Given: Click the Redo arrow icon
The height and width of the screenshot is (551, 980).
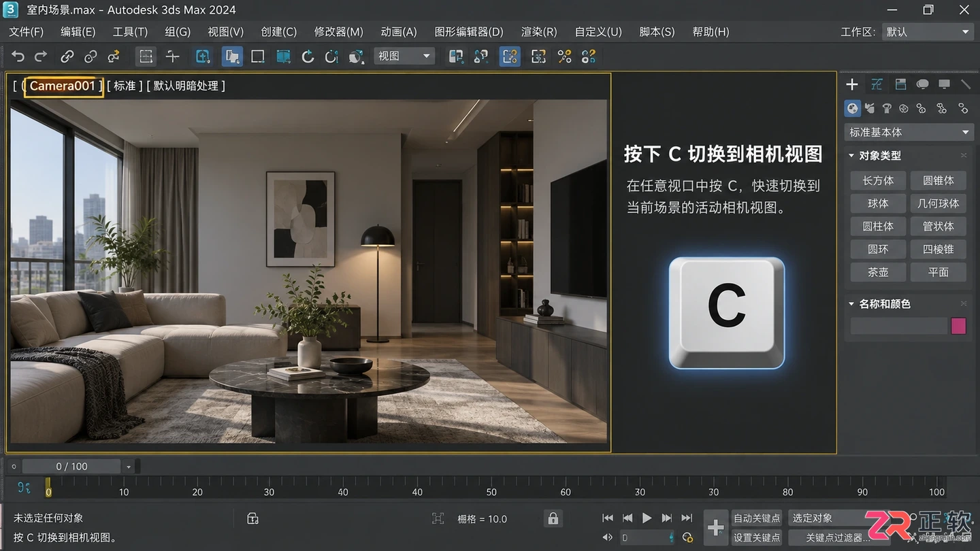Looking at the screenshot, I should pyautogui.click(x=41, y=56).
